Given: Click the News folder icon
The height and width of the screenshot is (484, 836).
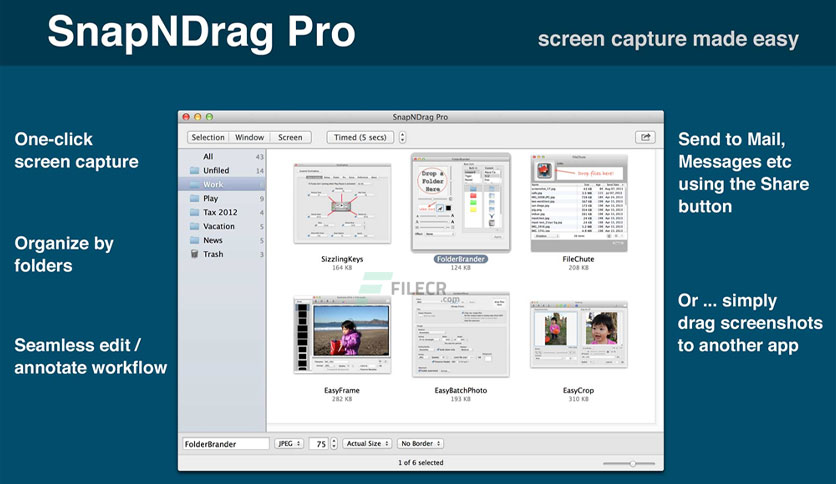Looking at the screenshot, I should pyautogui.click(x=195, y=240).
